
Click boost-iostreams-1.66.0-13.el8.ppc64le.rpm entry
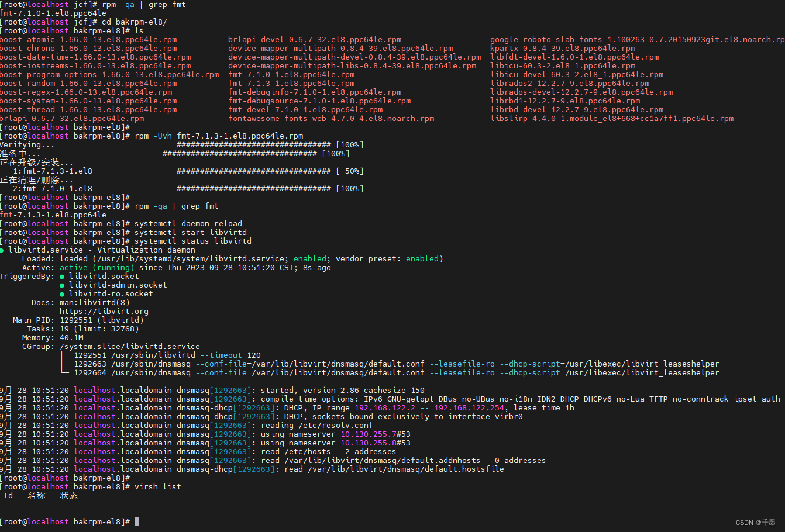coord(95,66)
